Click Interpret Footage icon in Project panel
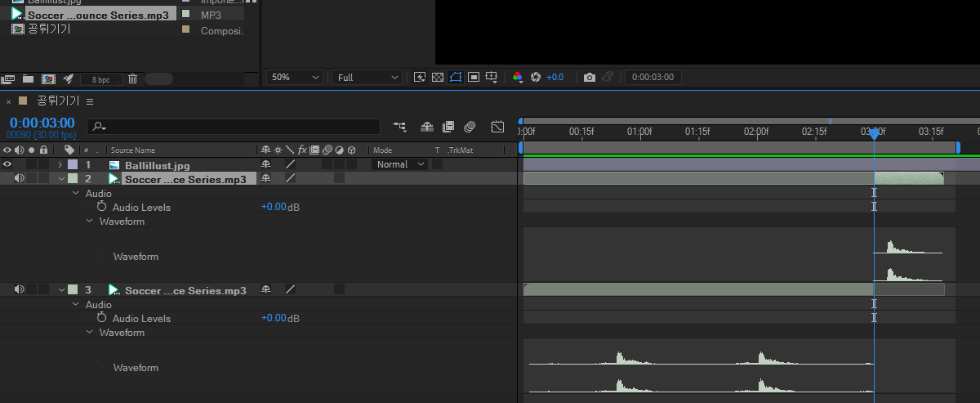The image size is (980, 403). (8, 78)
